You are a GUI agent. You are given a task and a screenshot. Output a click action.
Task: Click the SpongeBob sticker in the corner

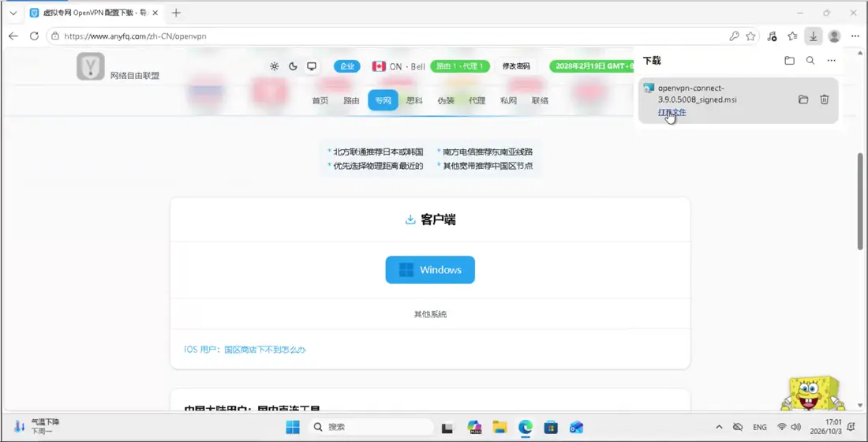tap(813, 393)
